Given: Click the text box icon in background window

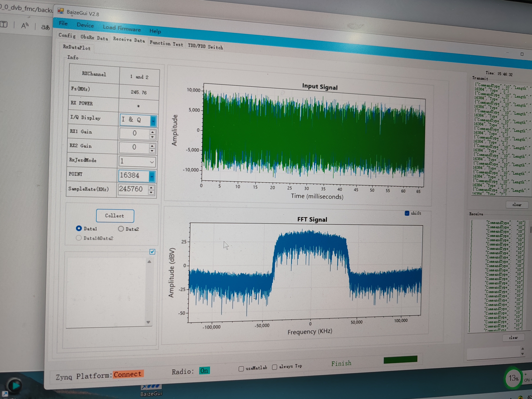Looking at the screenshot, I should [x=4, y=24].
